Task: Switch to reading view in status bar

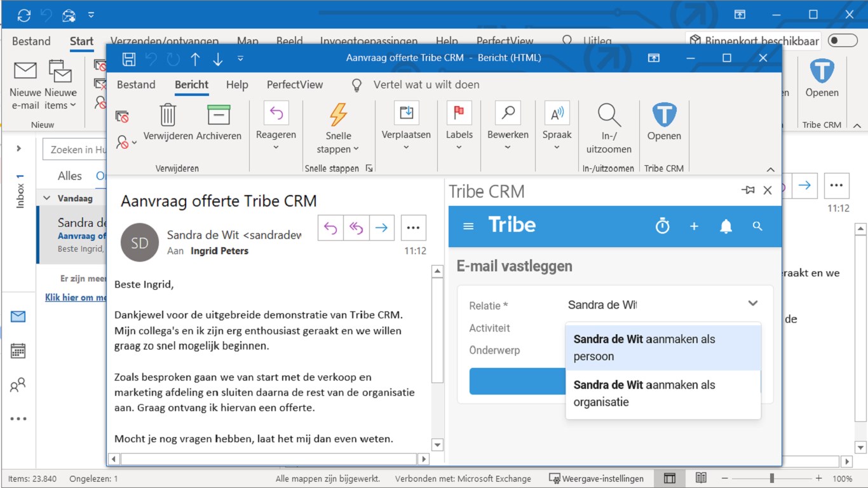Action: 701,478
